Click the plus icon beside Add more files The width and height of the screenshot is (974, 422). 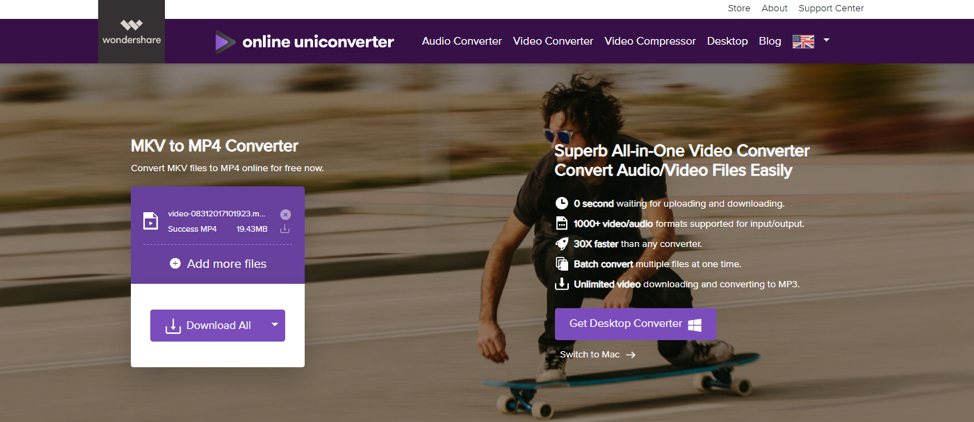(x=175, y=264)
